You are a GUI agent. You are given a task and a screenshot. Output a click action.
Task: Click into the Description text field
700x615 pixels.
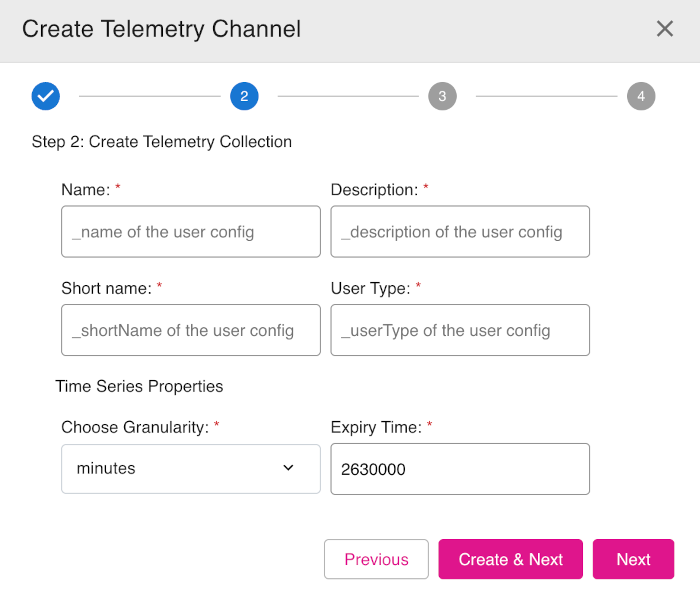[460, 232]
